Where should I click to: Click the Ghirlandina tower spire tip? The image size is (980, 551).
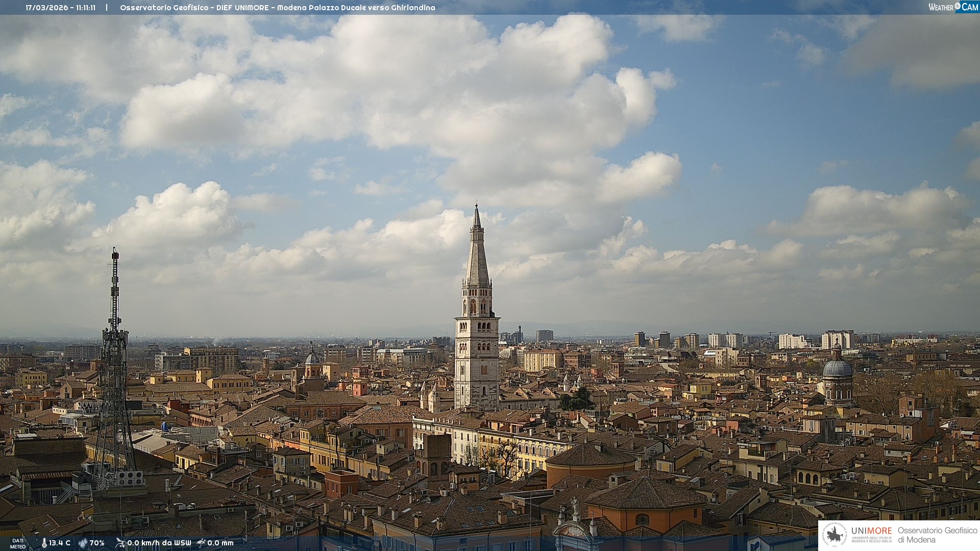point(476,207)
